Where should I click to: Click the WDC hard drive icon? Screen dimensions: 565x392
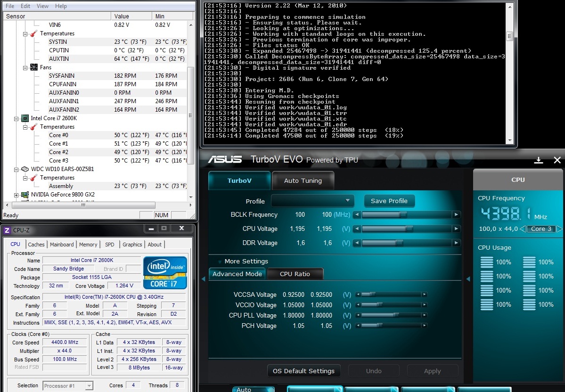pos(25,169)
